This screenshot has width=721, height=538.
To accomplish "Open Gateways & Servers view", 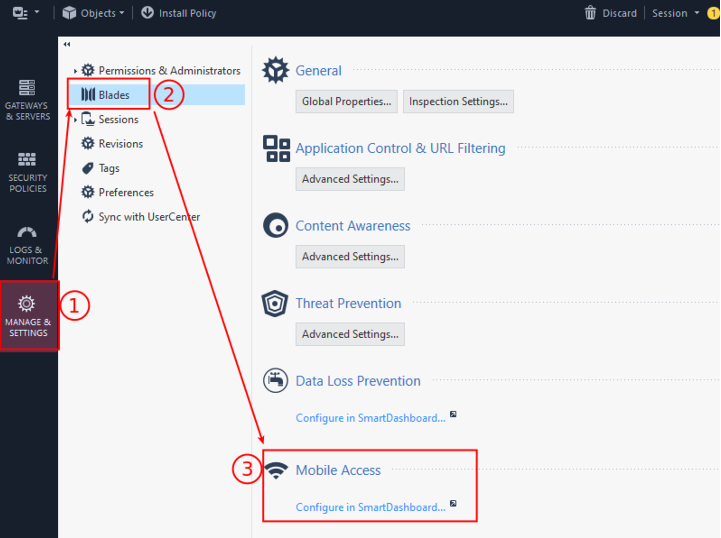I will coord(27,99).
